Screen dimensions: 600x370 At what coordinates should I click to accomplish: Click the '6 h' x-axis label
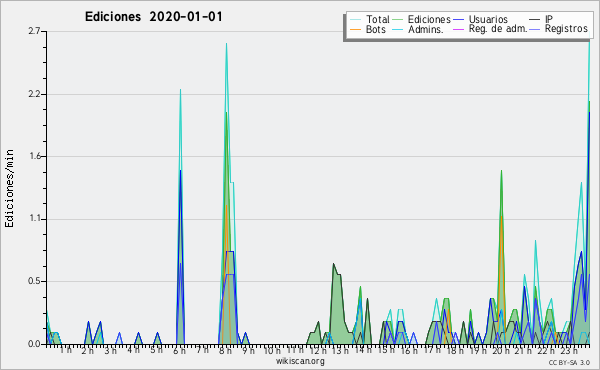pyautogui.click(x=179, y=351)
